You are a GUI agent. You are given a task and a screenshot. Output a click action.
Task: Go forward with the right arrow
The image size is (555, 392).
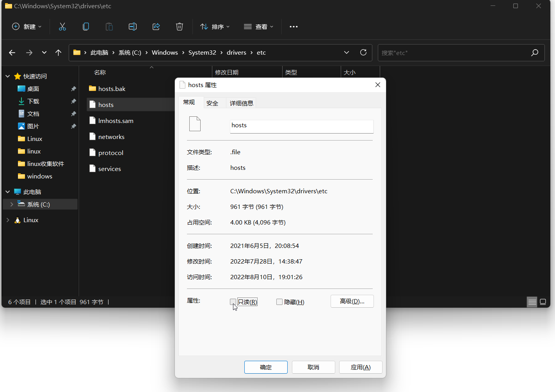(29, 52)
